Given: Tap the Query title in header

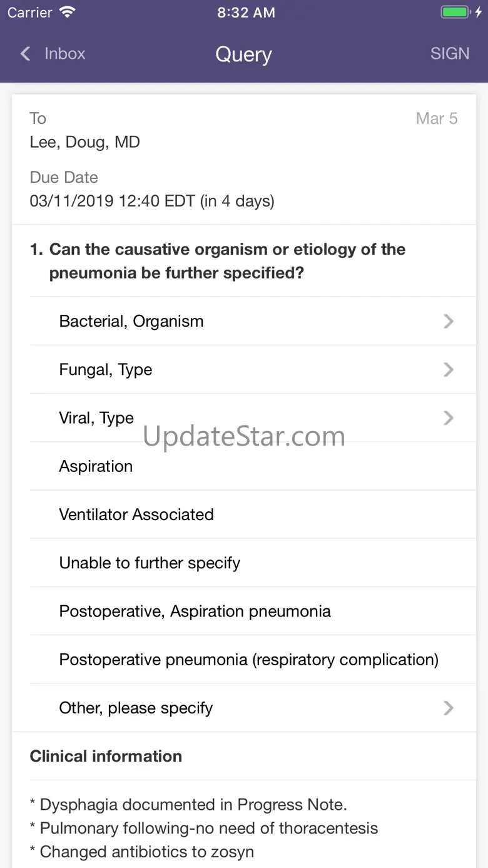Looking at the screenshot, I should coord(243,54).
